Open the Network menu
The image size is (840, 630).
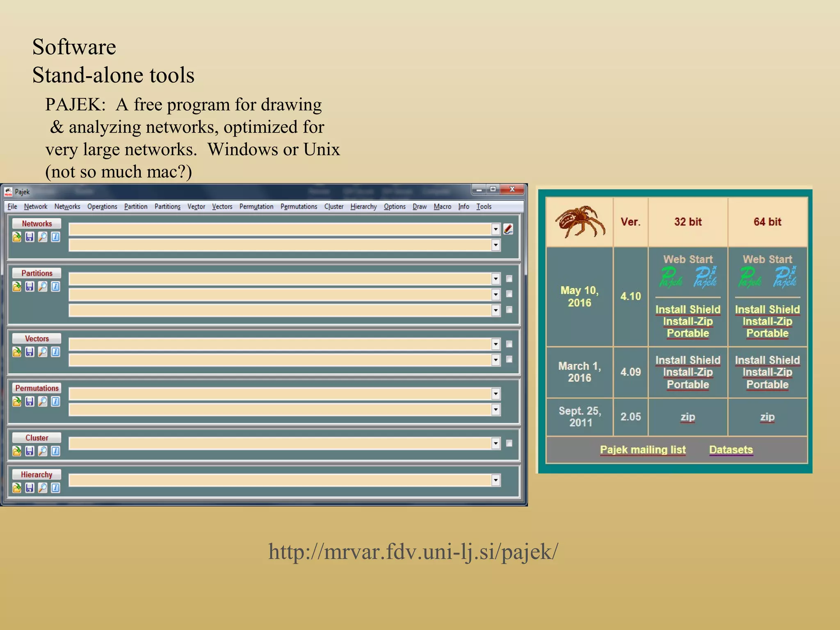[35, 206]
